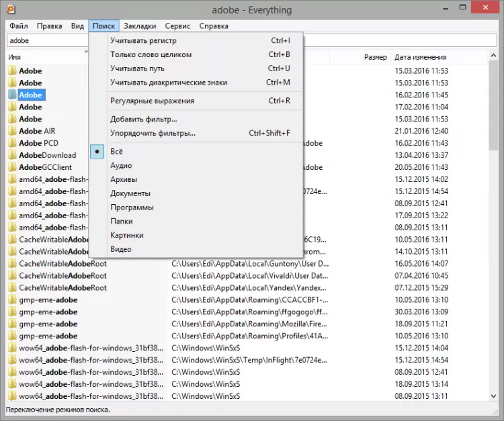Image resolution: width=504 pixels, height=421 pixels.
Task: Click path C:\Users\Edi\AppData\Roaming\Mozilla\Fire...
Action: pyautogui.click(x=249, y=324)
